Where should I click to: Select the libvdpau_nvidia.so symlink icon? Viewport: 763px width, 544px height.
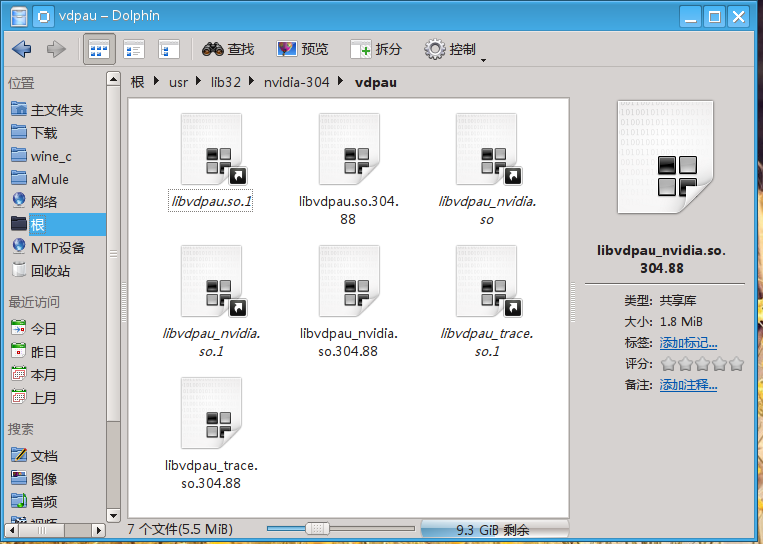[x=487, y=149]
